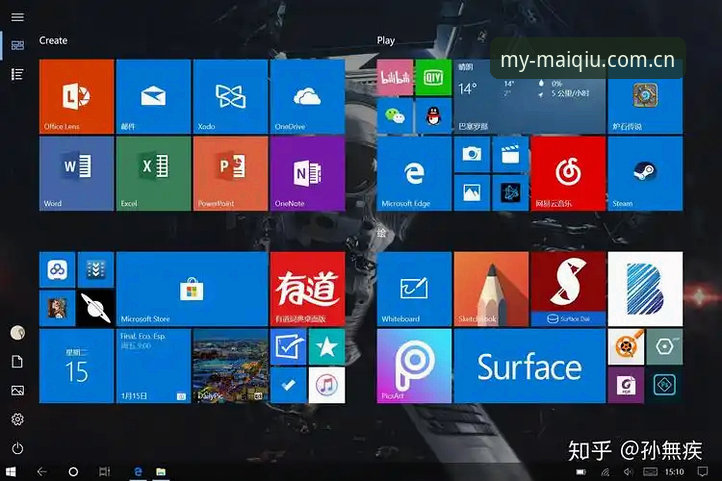The width and height of the screenshot is (722, 481).
Task: Launch the PicsArt tile
Action: click(x=414, y=366)
